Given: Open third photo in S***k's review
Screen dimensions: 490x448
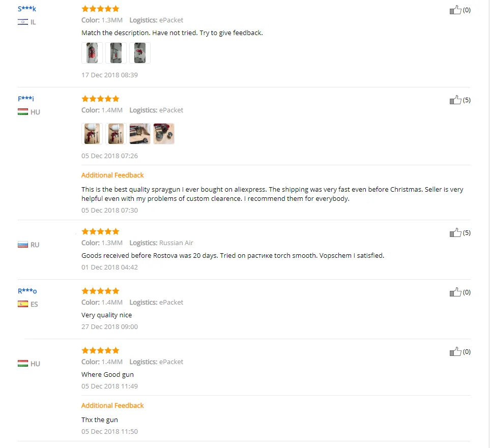Looking at the screenshot, I should pos(140,53).
